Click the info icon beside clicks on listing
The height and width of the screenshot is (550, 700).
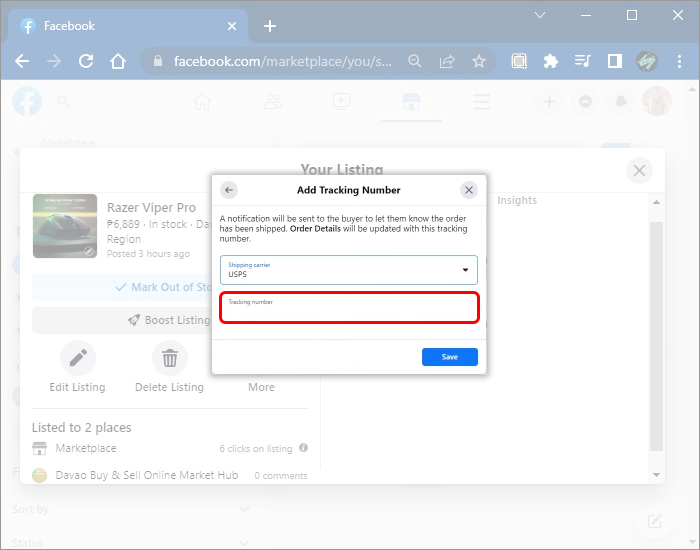click(x=304, y=448)
